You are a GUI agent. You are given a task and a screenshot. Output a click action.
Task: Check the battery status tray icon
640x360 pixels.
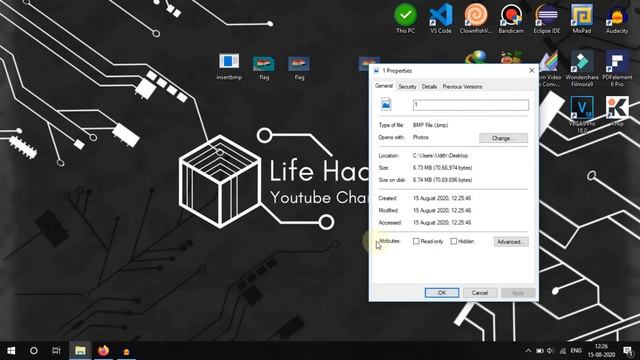[540, 351]
